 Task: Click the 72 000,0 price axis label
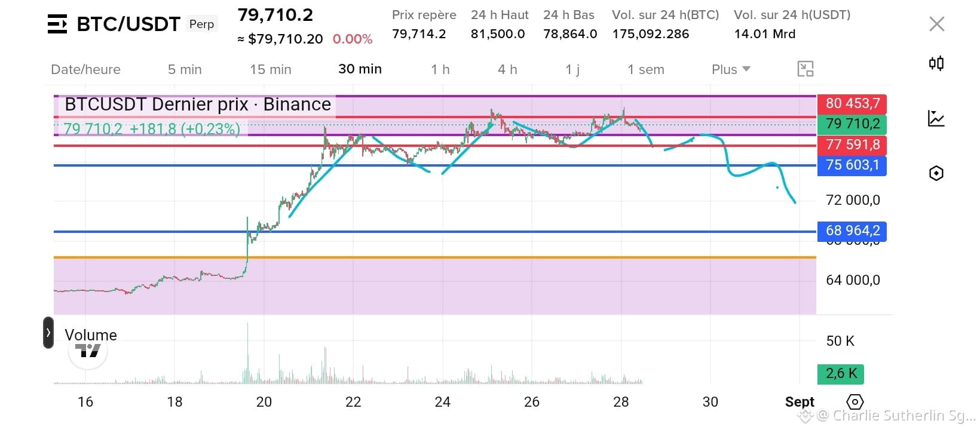click(853, 200)
